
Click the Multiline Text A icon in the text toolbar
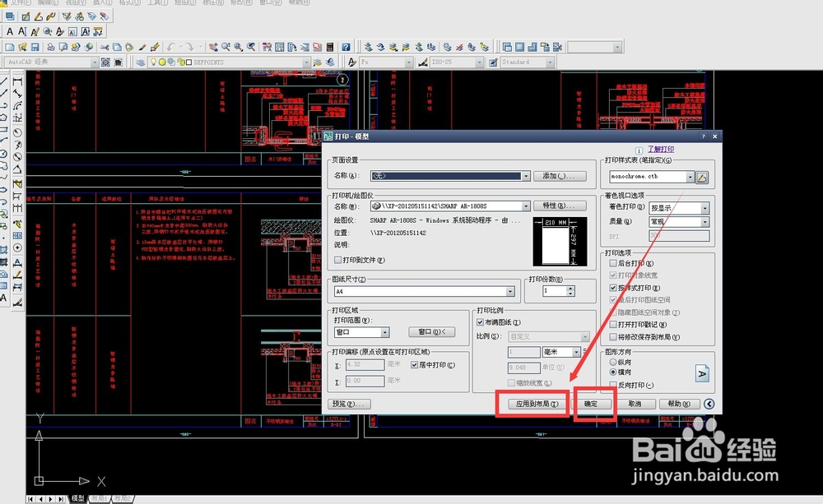10,31
